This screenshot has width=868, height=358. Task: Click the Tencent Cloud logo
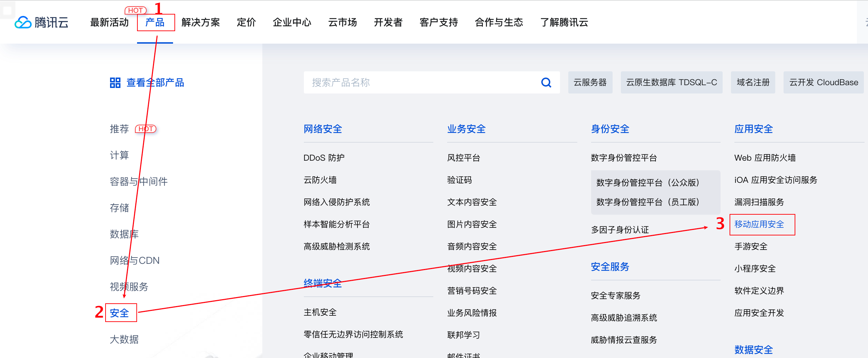point(42,23)
